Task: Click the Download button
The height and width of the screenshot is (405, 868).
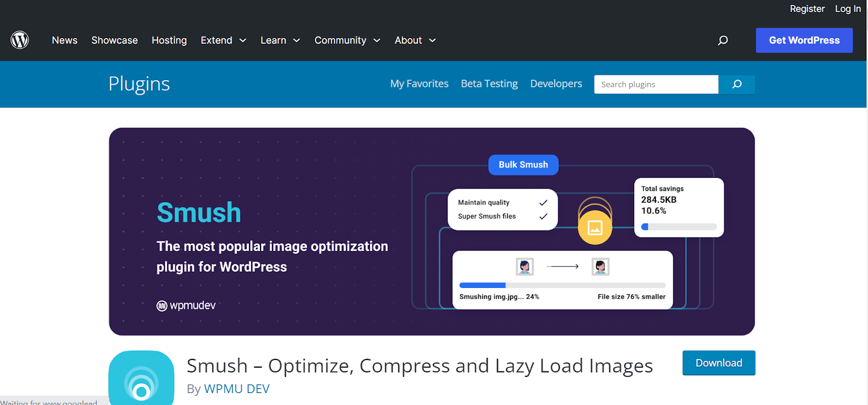Action: (718, 363)
